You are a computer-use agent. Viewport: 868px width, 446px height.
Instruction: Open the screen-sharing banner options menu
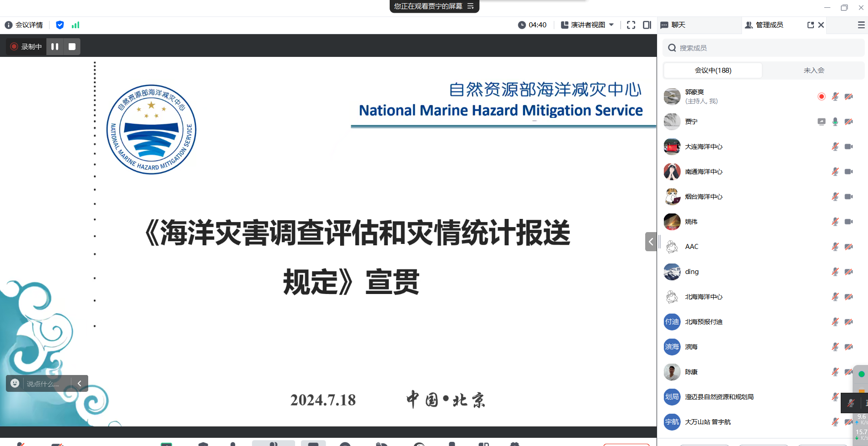coord(471,6)
